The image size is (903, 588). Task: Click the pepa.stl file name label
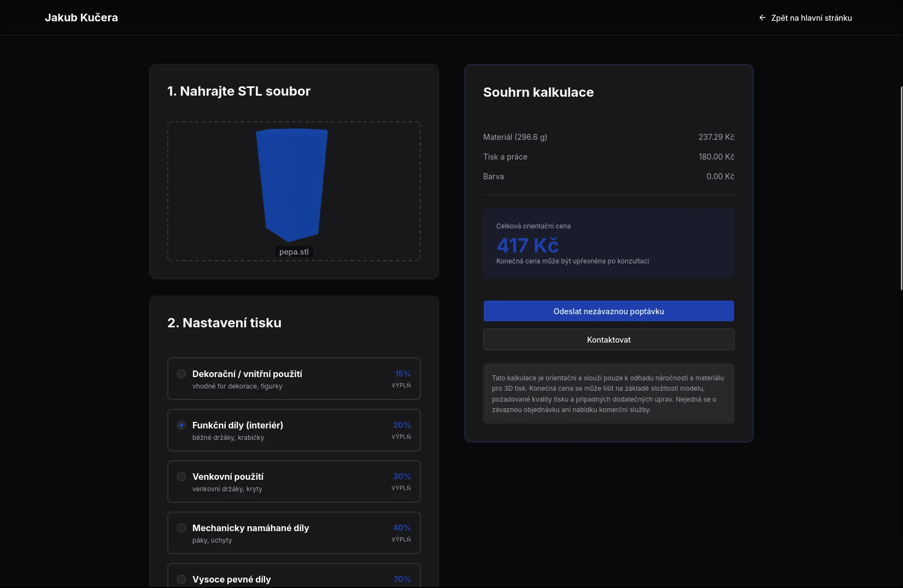pos(294,252)
